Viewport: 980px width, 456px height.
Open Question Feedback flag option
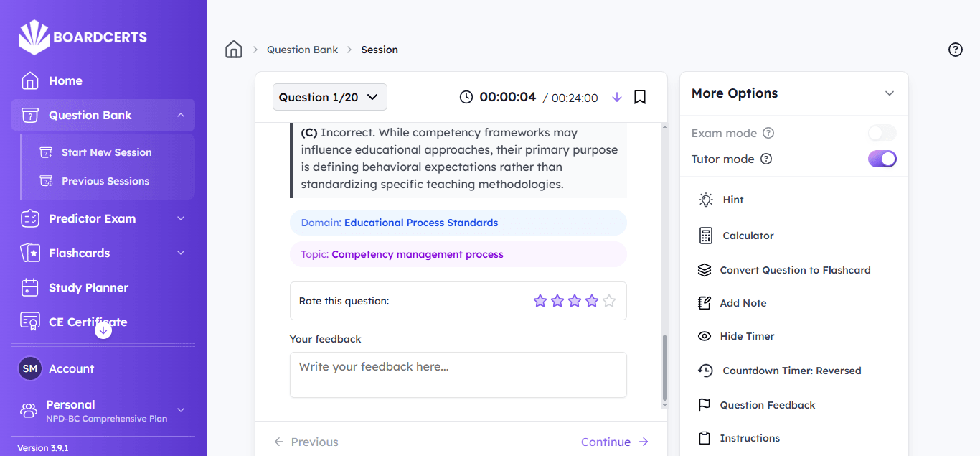(x=767, y=405)
